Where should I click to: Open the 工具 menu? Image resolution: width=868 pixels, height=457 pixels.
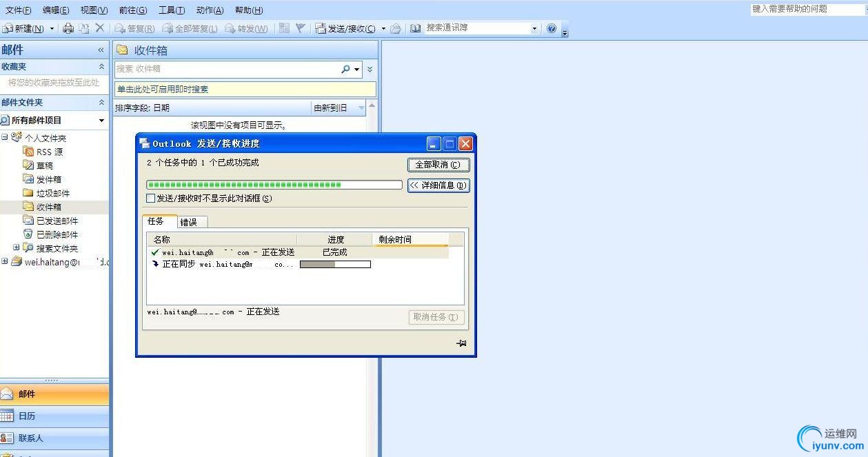pyautogui.click(x=171, y=10)
